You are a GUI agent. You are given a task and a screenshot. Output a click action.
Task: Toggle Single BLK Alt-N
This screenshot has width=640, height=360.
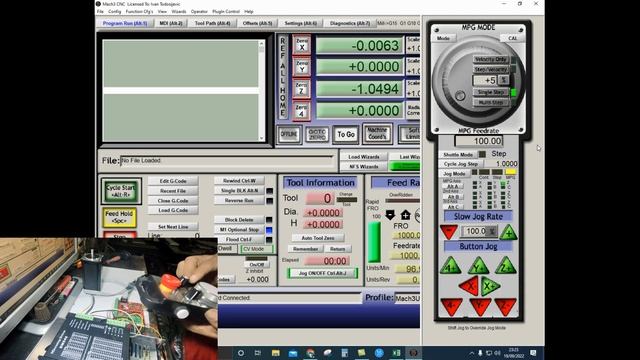[239, 191]
